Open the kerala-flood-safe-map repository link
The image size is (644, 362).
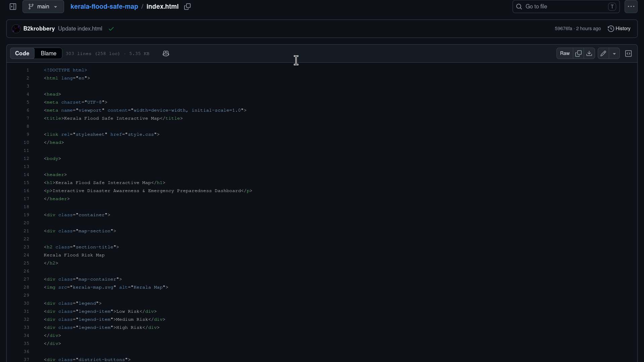point(104,7)
